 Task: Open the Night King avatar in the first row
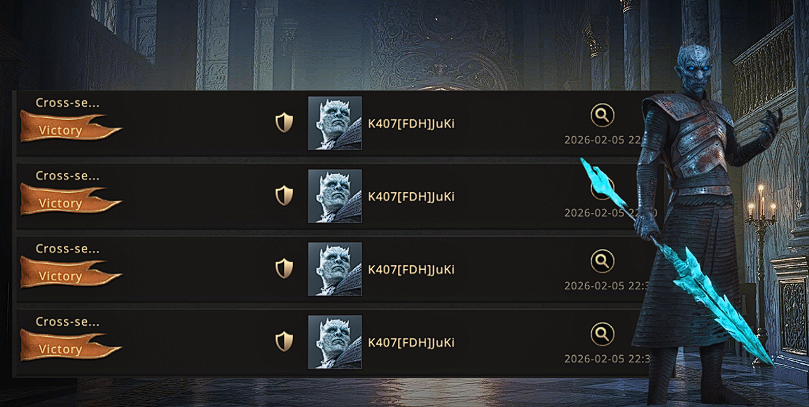pyautogui.click(x=335, y=123)
